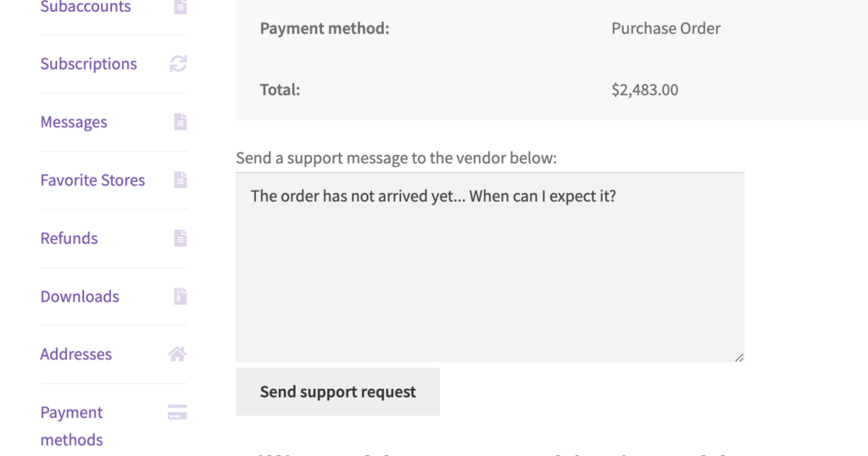Image resolution: width=868 pixels, height=456 pixels.
Task: Open the Subaccounts menu link
Action: [x=86, y=7]
